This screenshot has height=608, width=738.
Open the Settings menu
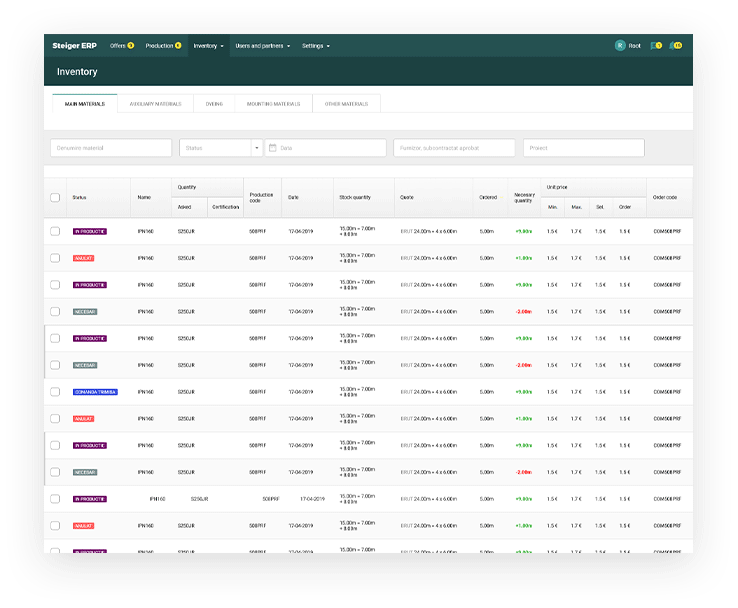coord(315,46)
